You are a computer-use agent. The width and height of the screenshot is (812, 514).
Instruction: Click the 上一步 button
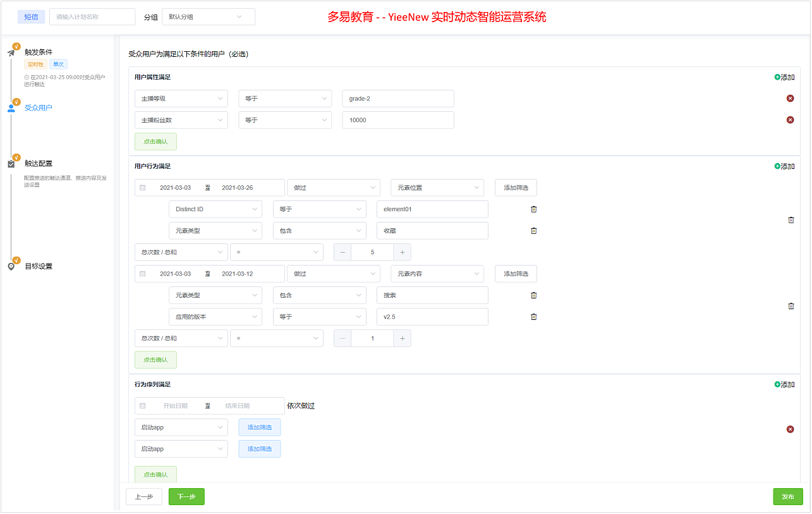click(144, 497)
